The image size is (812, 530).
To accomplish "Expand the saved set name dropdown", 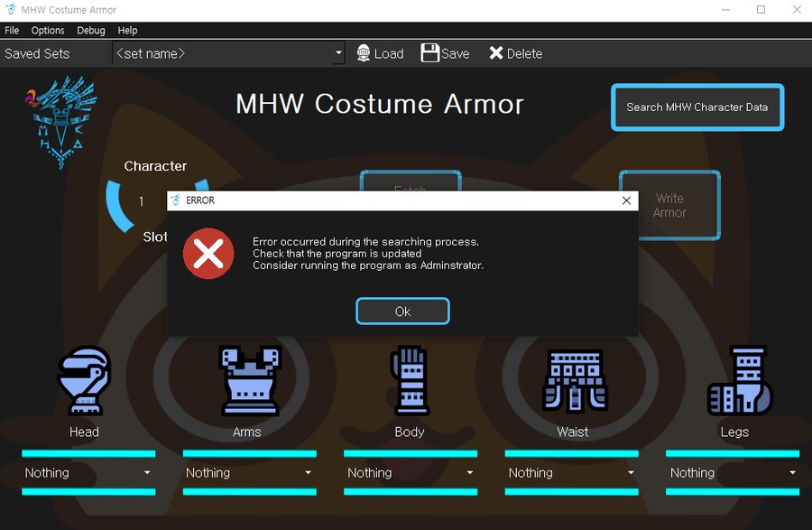I will coord(339,53).
